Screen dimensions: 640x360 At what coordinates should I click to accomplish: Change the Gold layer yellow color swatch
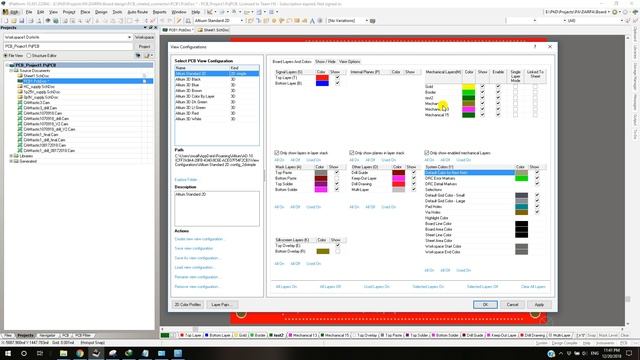pyautogui.click(x=469, y=87)
